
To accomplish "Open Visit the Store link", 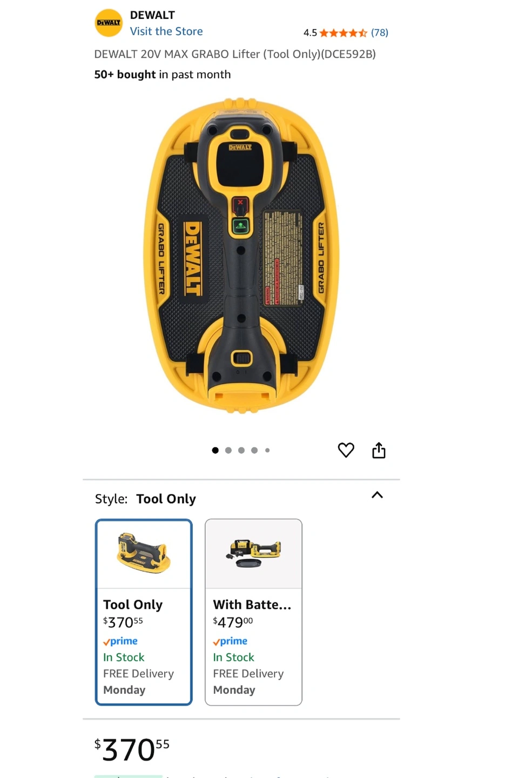I will [x=166, y=31].
